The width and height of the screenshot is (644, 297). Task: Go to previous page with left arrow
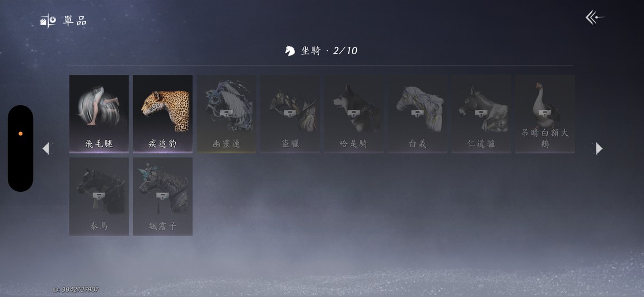(46, 148)
